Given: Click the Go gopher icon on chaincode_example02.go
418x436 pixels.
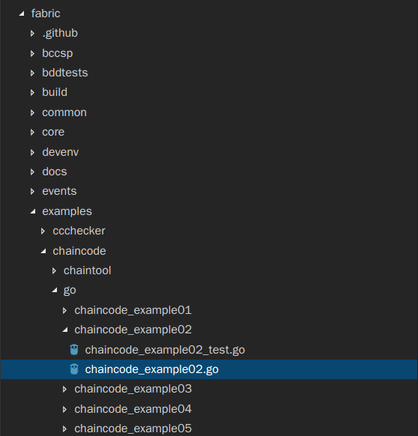Looking at the screenshot, I should 74,369.
